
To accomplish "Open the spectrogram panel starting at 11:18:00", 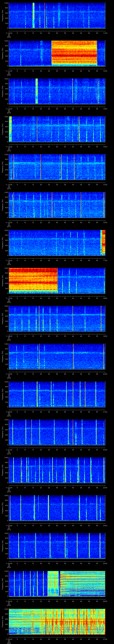I will pos(57,318).
